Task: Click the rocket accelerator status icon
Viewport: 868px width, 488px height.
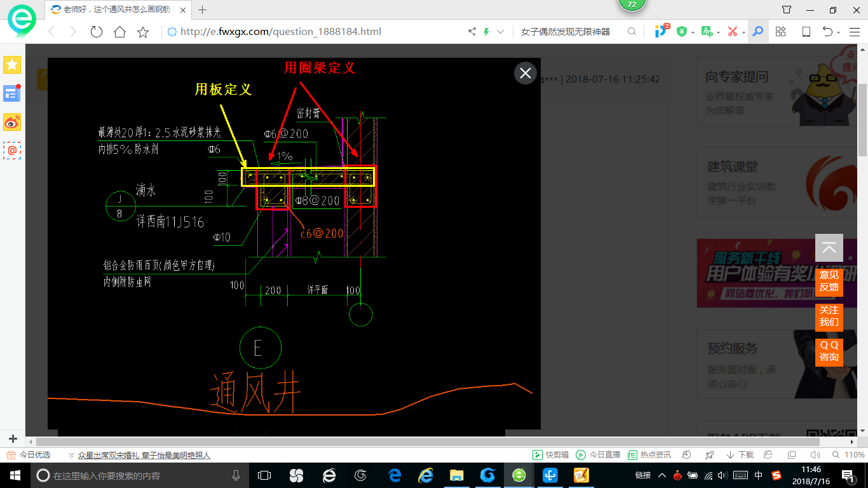Action: [x=710, y=455]
